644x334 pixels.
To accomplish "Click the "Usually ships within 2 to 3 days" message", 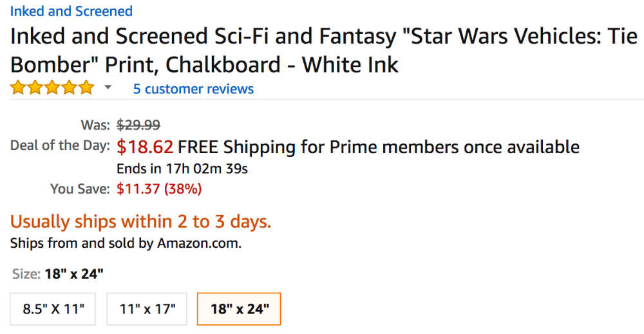I will [140, 222].
